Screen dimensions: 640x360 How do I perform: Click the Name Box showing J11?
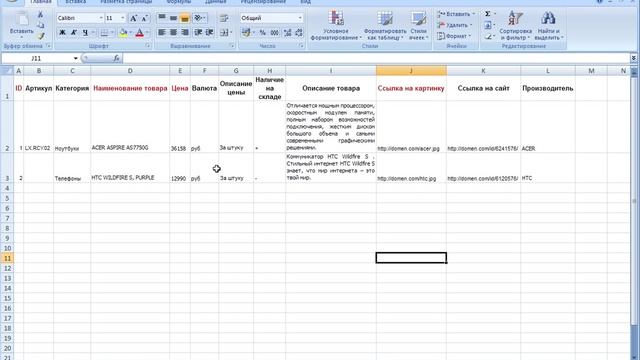pos(36,58)
